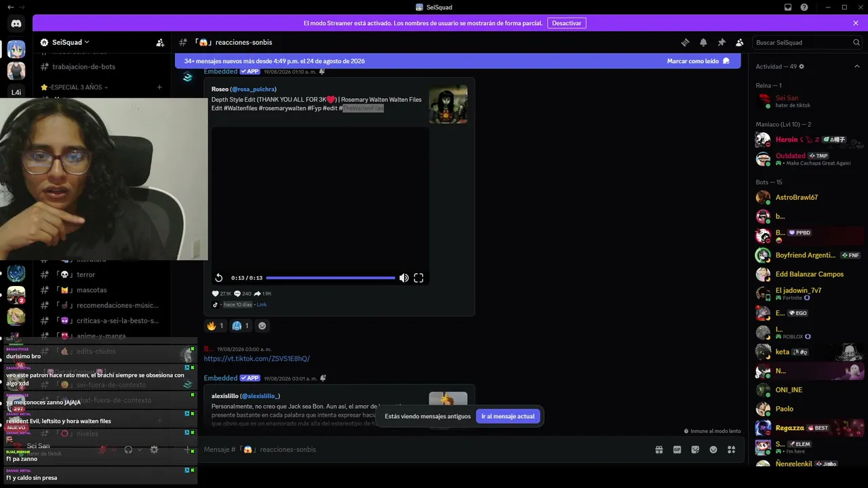Open Edd Balanzar Campos profile

[808, 274]
